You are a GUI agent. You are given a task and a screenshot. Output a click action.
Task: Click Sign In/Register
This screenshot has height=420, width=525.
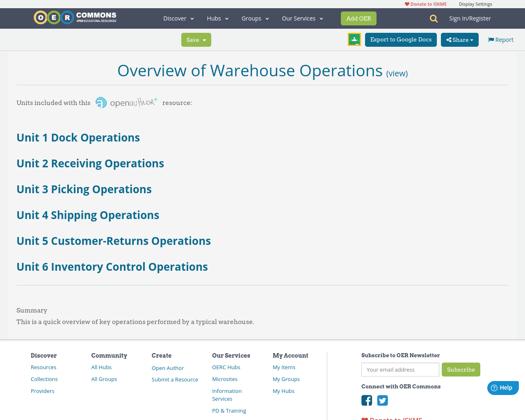(470, 18)
